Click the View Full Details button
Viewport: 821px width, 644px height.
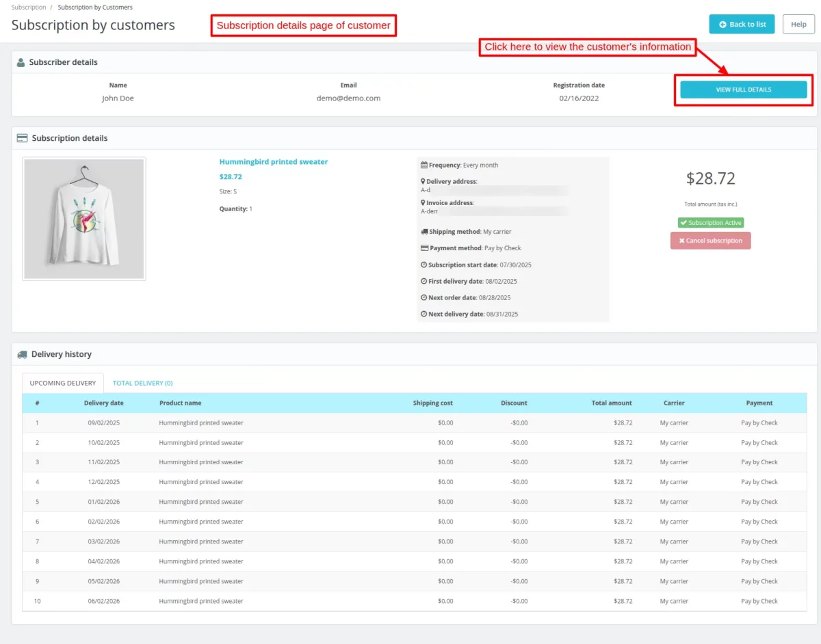click(743, 89)
